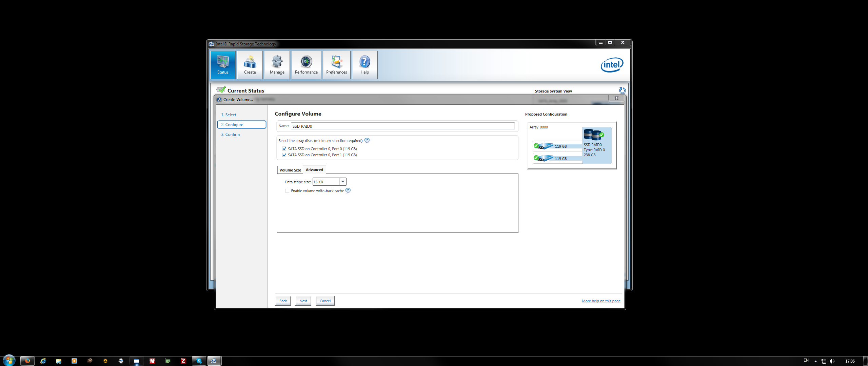Click the Current Status heading
The height and width of the screenshot is (366, 868).
pos(245,90)
